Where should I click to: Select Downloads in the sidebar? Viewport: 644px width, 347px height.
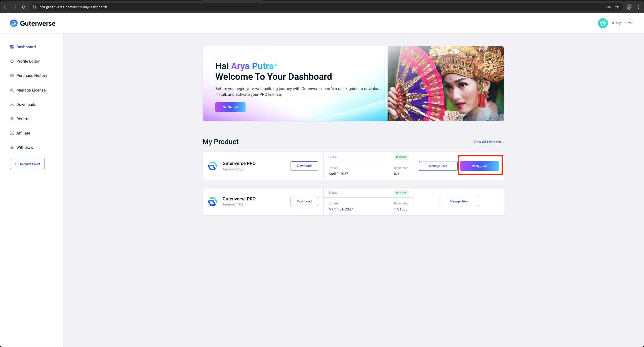(x=26, y=105)
